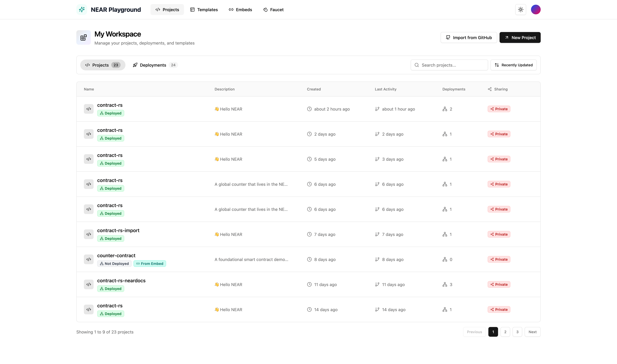Click clock icon beside 11 days ago
617x364 pixels.
[x=309, y=284]
